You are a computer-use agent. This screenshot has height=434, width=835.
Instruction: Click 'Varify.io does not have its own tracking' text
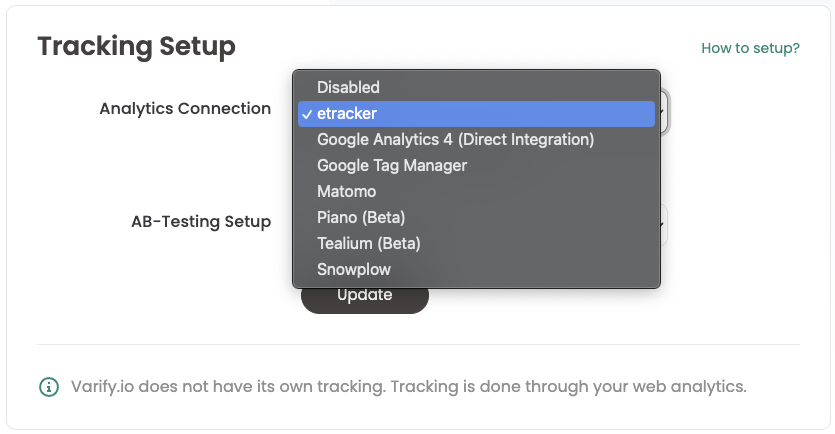[228, 387]
